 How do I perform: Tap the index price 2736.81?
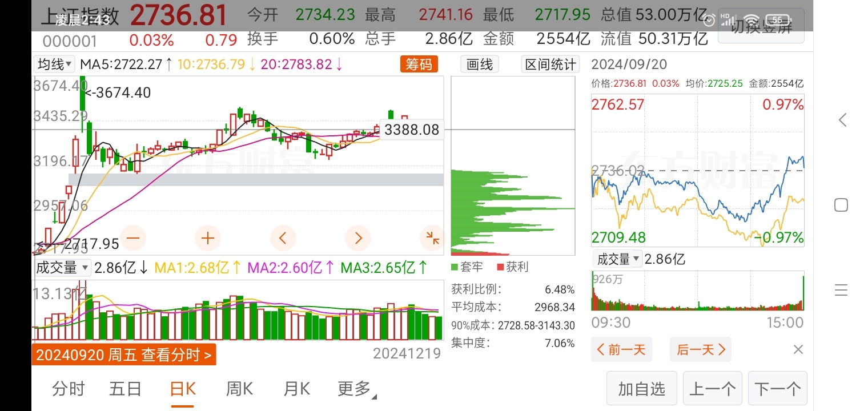(x=178, y=14)
